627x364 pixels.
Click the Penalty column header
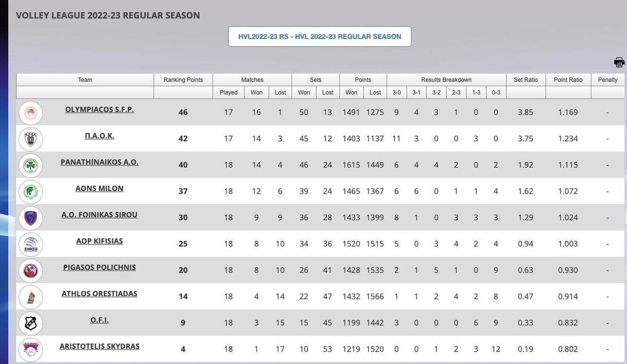point(608,80)
